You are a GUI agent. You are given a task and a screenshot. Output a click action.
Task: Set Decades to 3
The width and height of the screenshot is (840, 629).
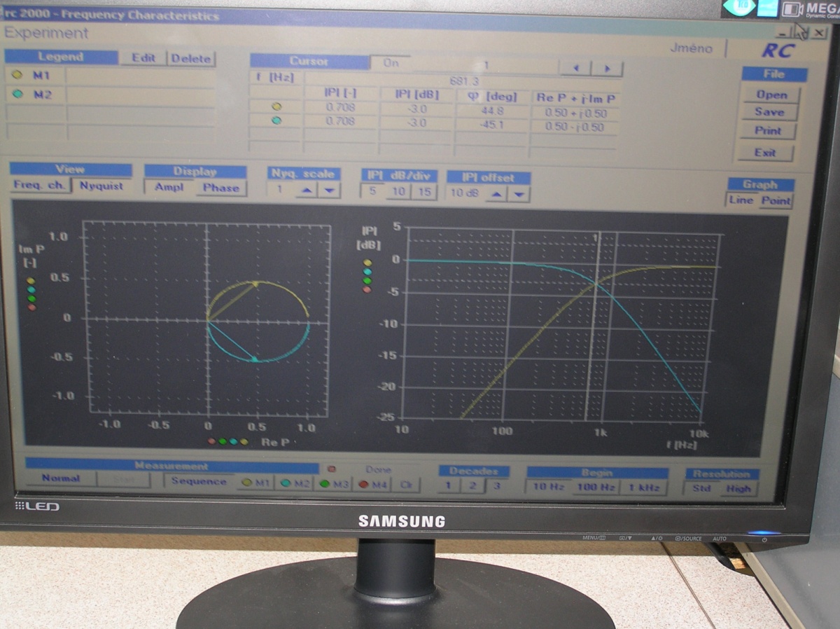496,487
